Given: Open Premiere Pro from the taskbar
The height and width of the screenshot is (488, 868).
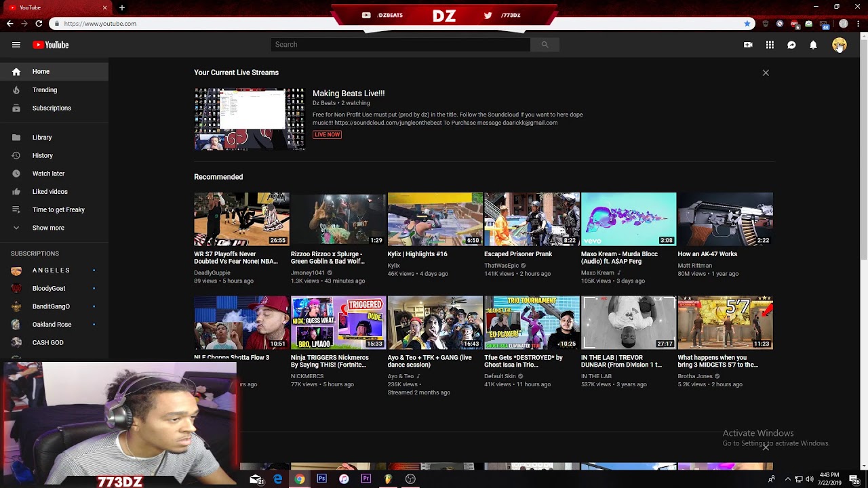Looking at the screenshot, I should [x=366, y=479].
